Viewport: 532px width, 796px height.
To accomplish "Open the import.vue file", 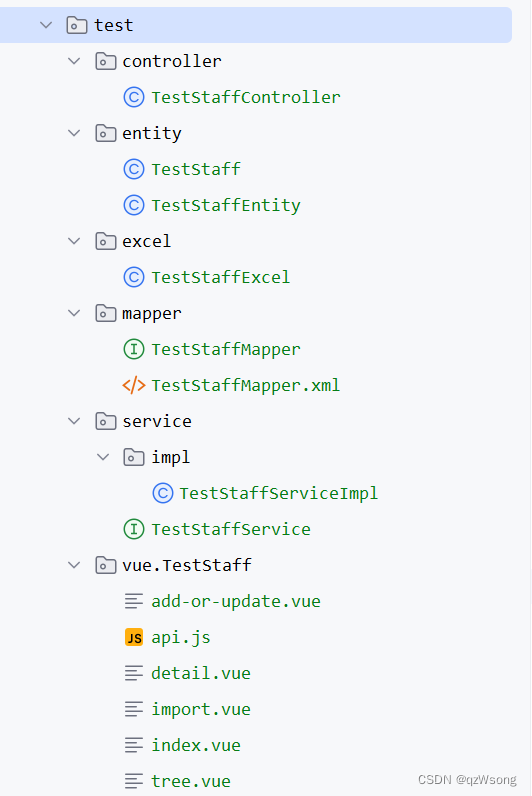I will tap(201, 709).
